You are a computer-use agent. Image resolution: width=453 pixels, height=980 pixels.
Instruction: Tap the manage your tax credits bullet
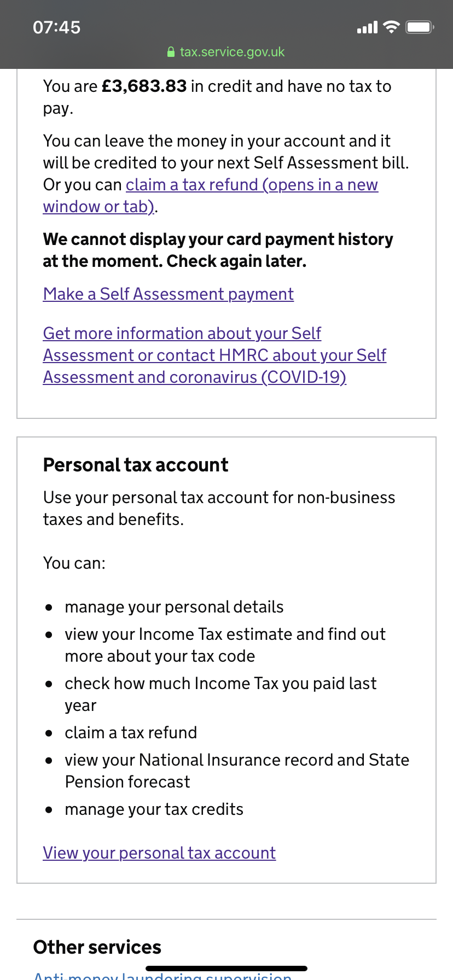154,809
